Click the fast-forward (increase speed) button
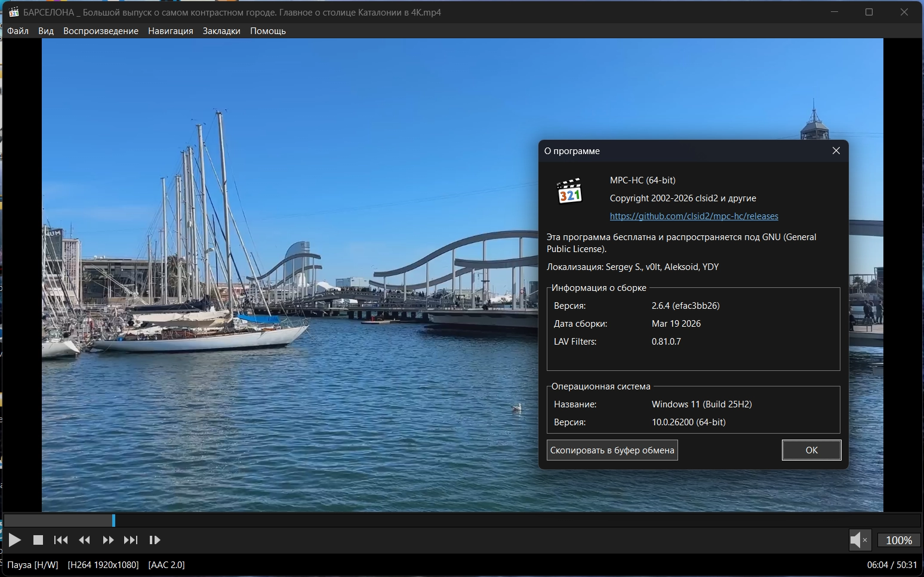 click(x=108, y=540)
